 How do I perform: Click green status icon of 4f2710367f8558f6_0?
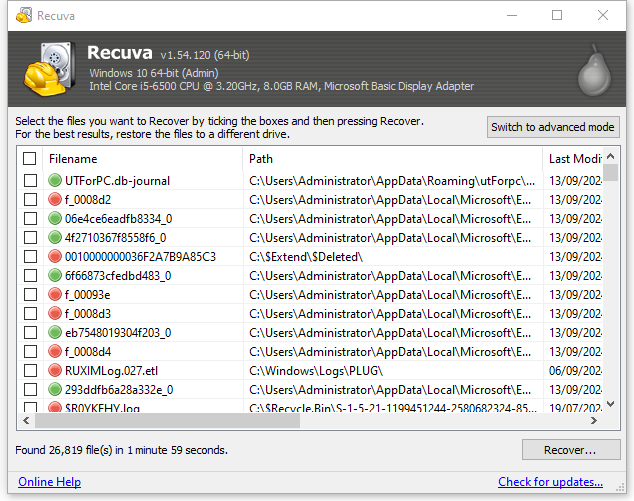pyautogui.click(x=55, y=238)
